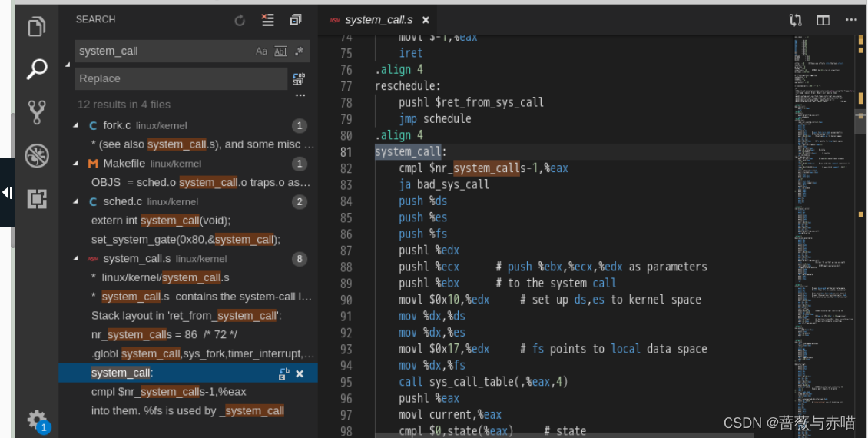The height and width of the screenshot is (438, 868).
Task: Toggle search details ellipsis
Action: point(300,95)
